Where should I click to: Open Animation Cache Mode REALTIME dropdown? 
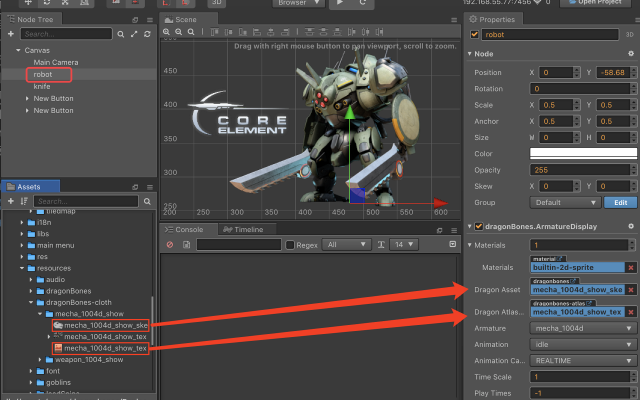click(x=583, y=361)
